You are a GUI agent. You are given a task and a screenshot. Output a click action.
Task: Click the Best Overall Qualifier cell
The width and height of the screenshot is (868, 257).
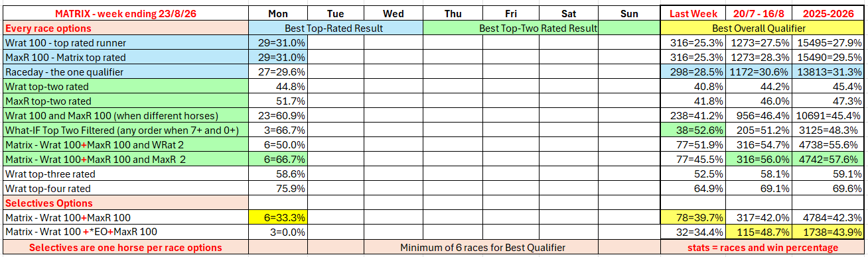763,28
